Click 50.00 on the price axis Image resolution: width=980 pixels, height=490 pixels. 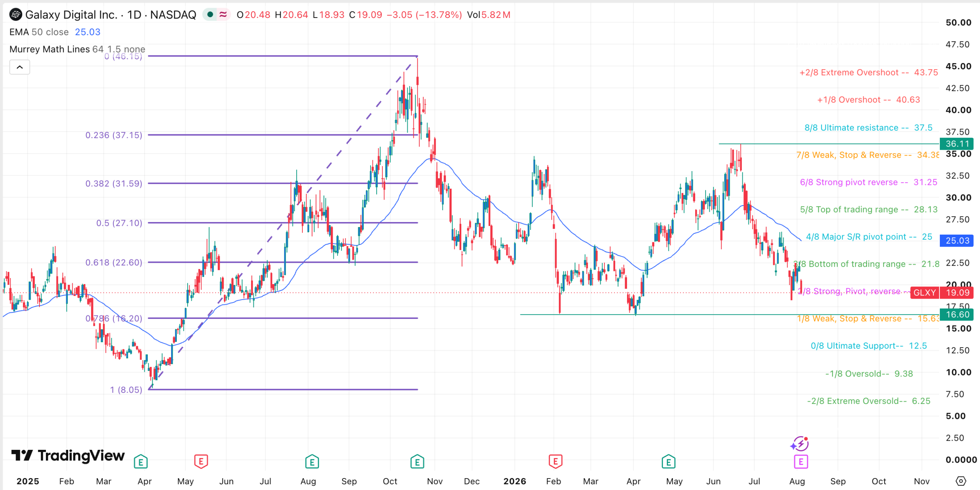[x=958, y=23]
